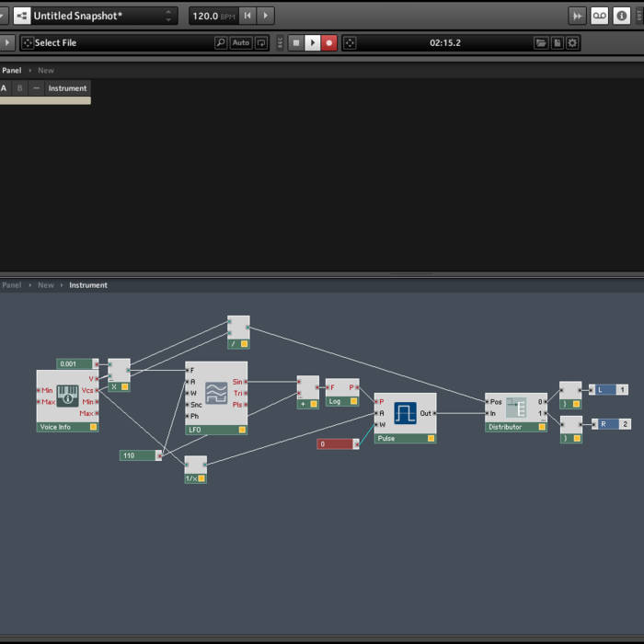This screenshot has width=644, height=644.
Task: Click Panel in the structure breadcrumb
Action: click(11, 285)
